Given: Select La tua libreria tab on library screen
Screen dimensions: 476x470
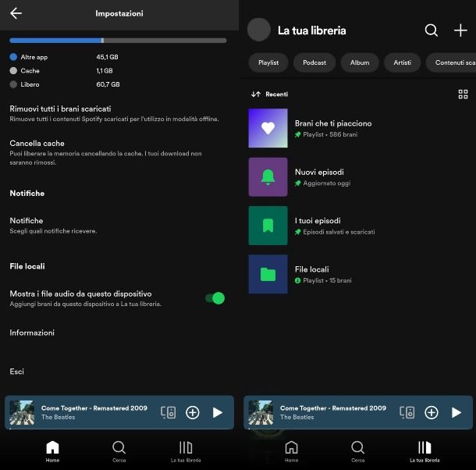Looking at the screenshot, I should [424, 451].
